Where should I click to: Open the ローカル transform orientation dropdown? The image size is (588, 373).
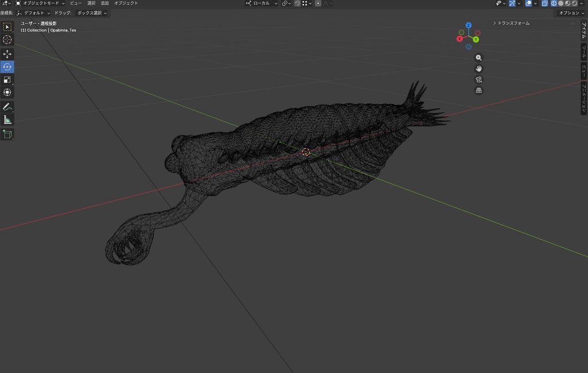261,3
